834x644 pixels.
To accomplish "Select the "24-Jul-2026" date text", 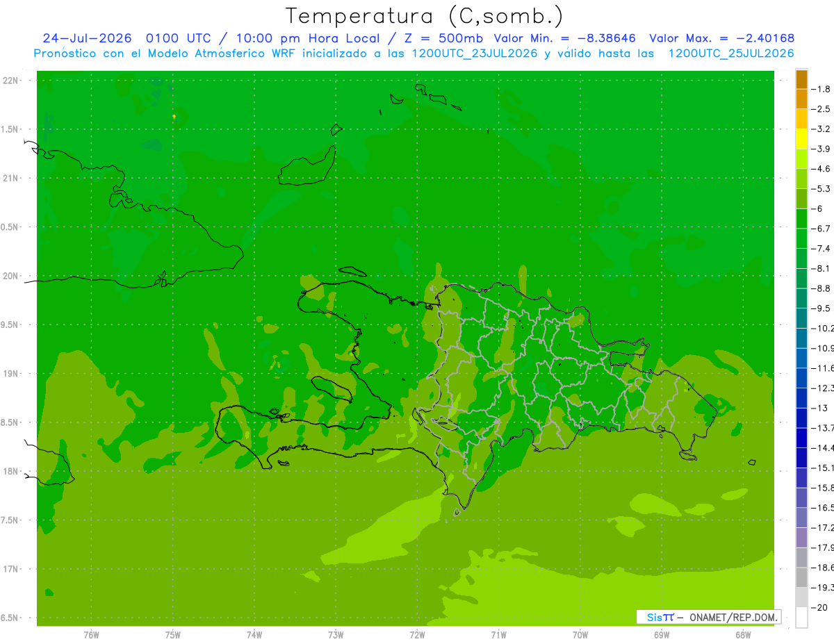I will click(x=88, y=38).
